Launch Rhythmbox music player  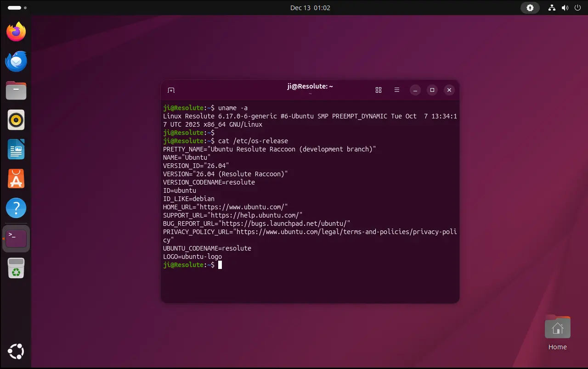tap(16, 120)
